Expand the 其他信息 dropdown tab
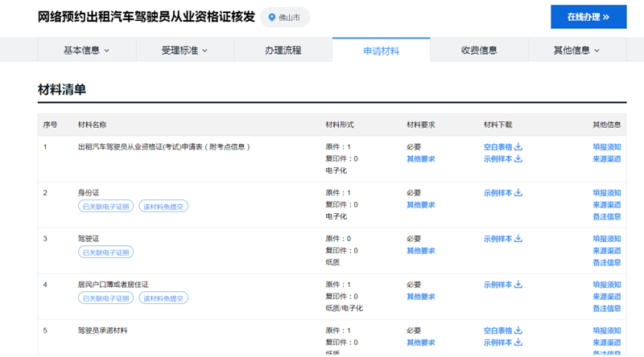This screenshot has height=357, width=644. 576,51
